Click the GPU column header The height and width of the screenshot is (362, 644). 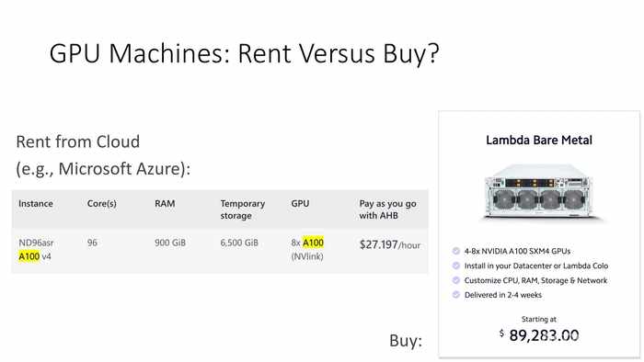point(300,204)
